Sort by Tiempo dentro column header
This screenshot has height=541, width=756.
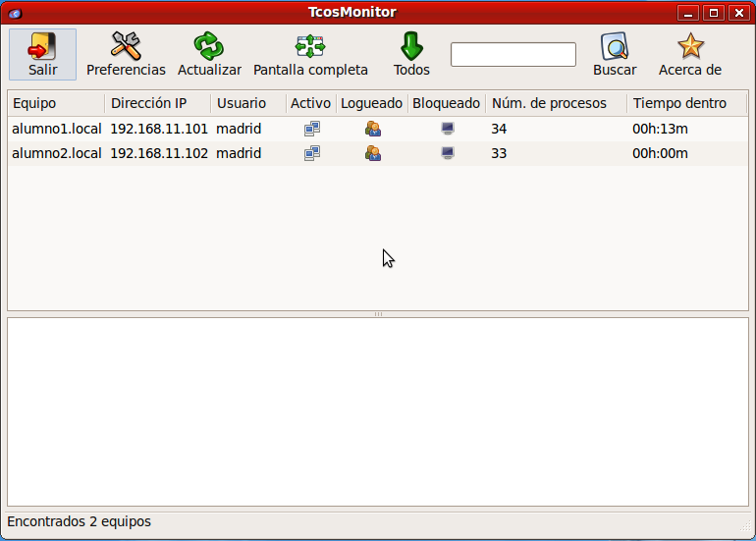(x=685, y=103)
